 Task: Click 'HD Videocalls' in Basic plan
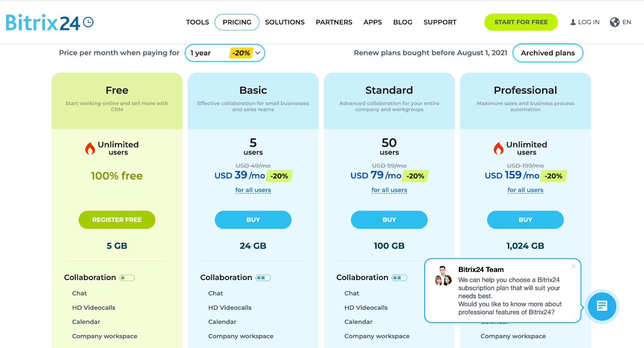coord(230,308)
